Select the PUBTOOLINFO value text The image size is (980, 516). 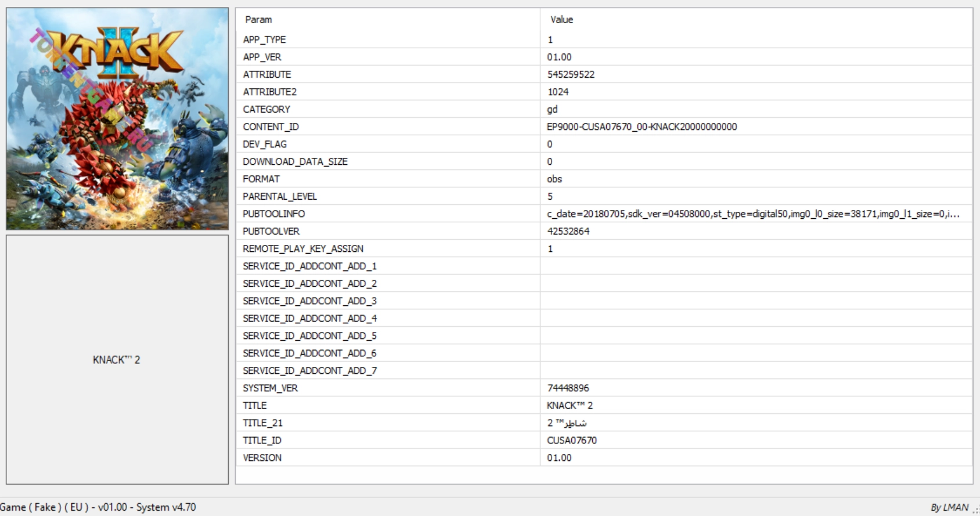[x=752, y=214]
